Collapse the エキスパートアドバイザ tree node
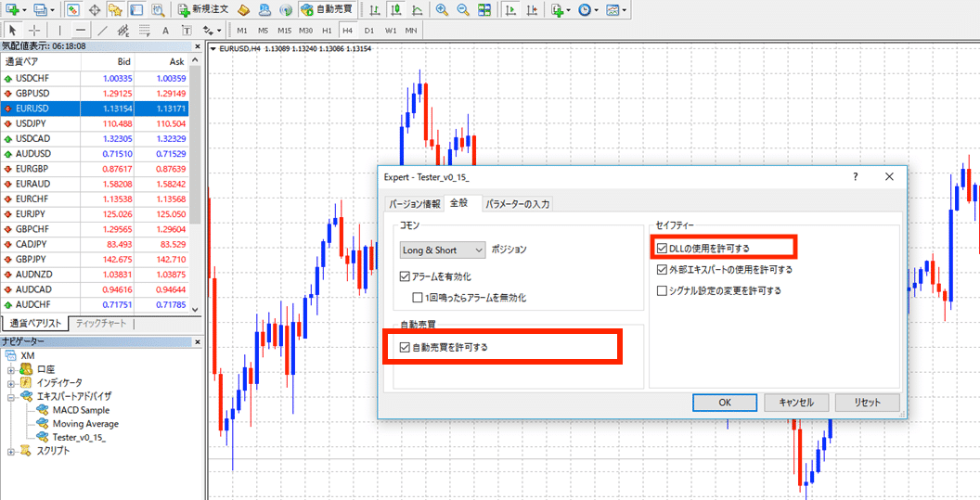980x500 pixels. [x=10, y=397]
